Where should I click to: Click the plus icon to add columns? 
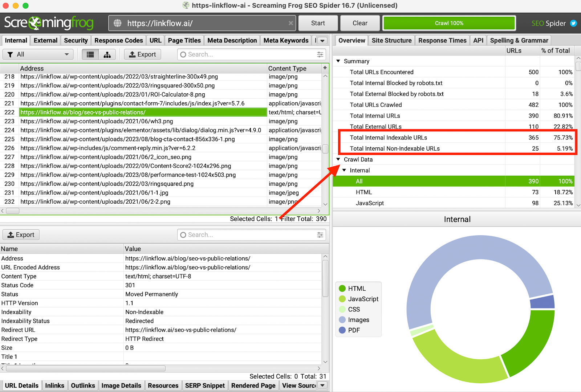tap(325, 68)
